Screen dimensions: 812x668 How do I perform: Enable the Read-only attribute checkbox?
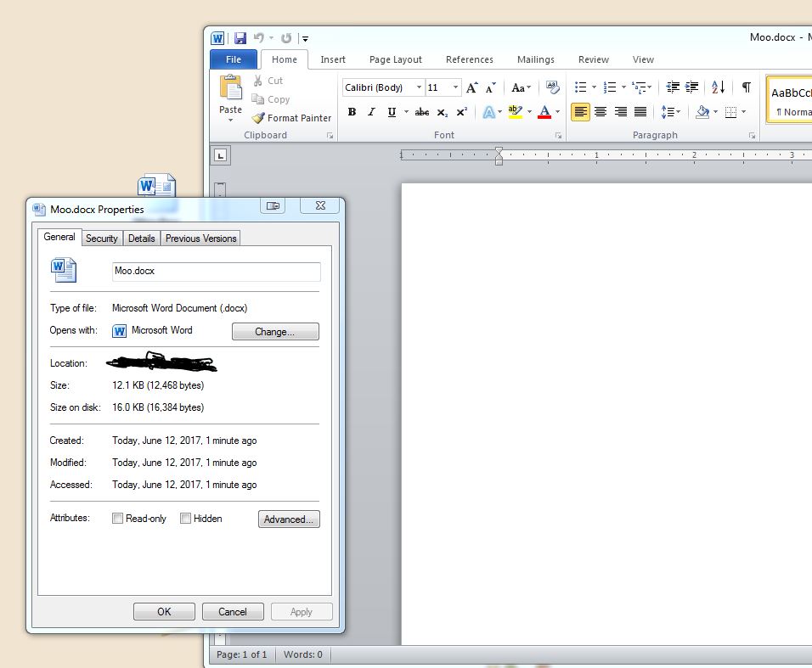[x=118, y=519]
